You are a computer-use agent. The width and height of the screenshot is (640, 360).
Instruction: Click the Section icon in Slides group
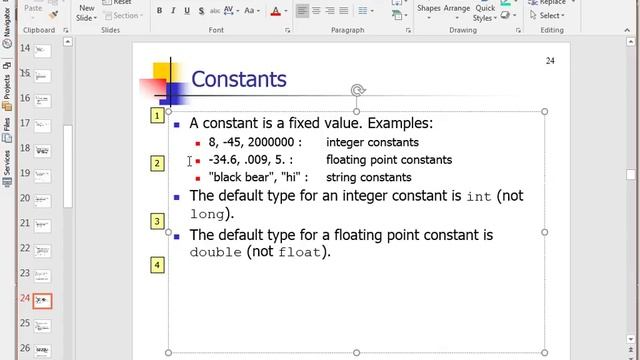[x=108, y=16]
